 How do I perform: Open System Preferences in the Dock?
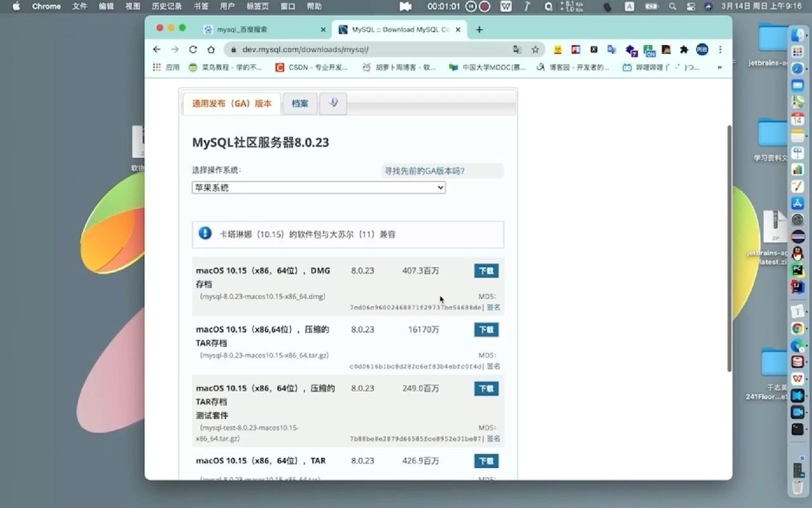[797, 220]
